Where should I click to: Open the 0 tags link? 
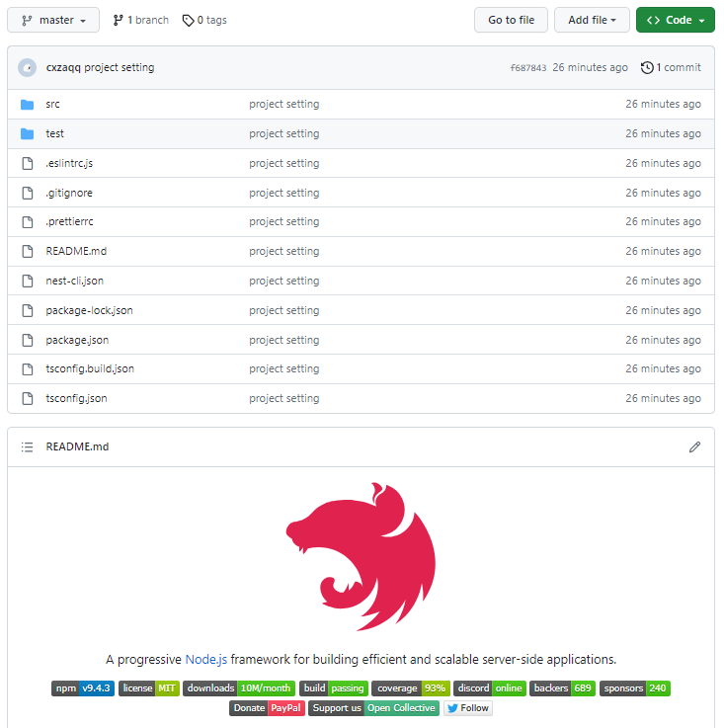coord(204,20)
